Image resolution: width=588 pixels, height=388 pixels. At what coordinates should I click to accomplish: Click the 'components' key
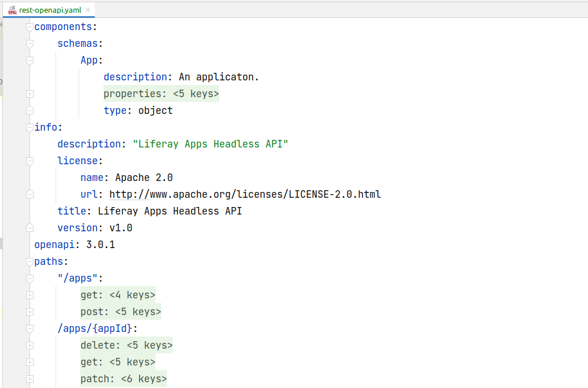coord(63,27)
